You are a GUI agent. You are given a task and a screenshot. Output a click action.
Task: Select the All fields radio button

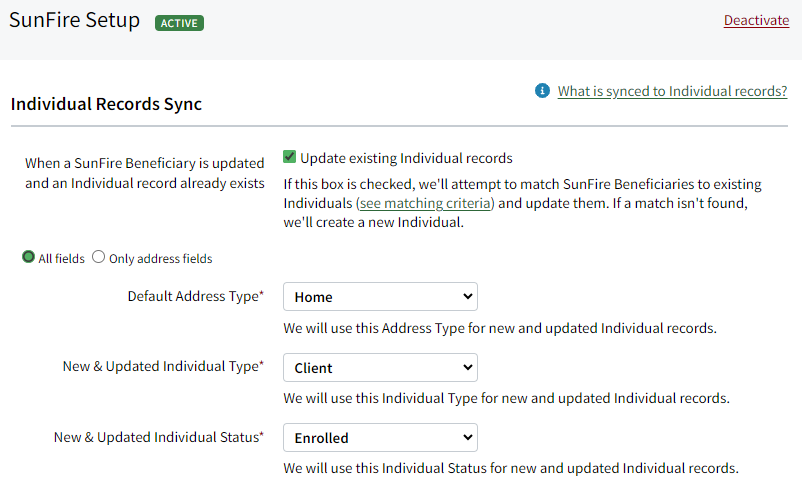point(29,257)
